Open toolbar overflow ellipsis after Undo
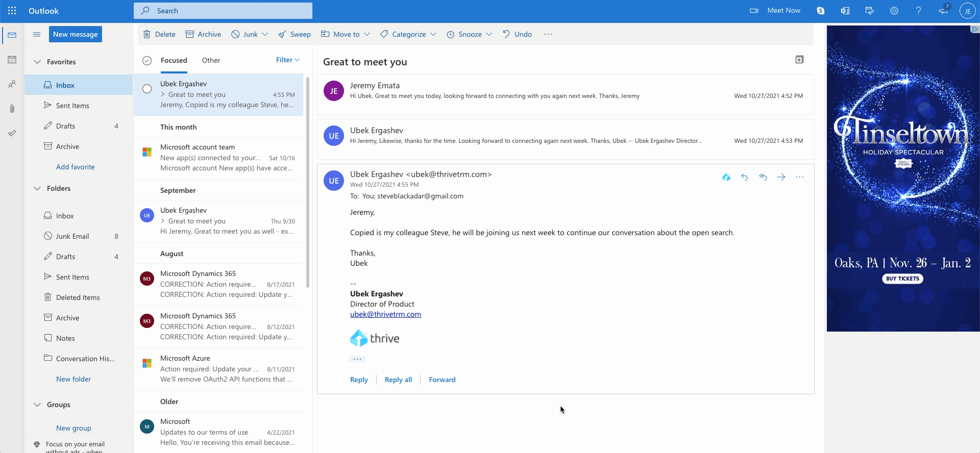Image resolution: width=980 pixels, height=453 pixels. pyautogui.click(x=548, y=34)
